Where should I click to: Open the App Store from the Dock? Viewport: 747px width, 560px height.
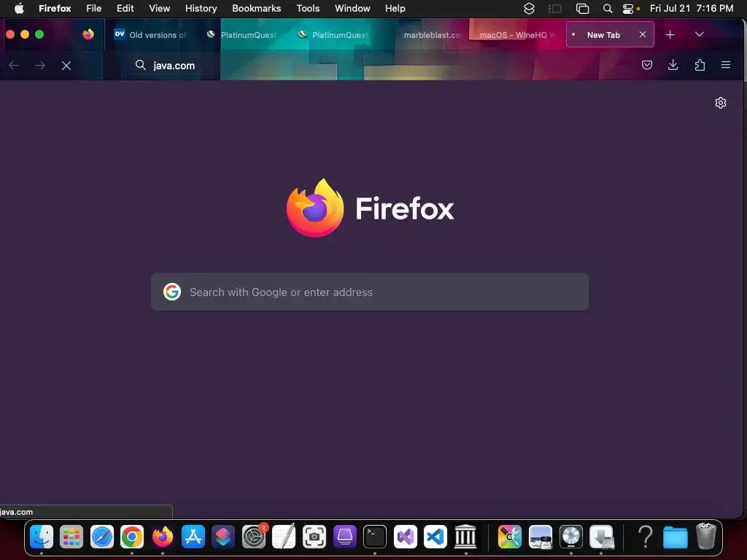point(193,537)
